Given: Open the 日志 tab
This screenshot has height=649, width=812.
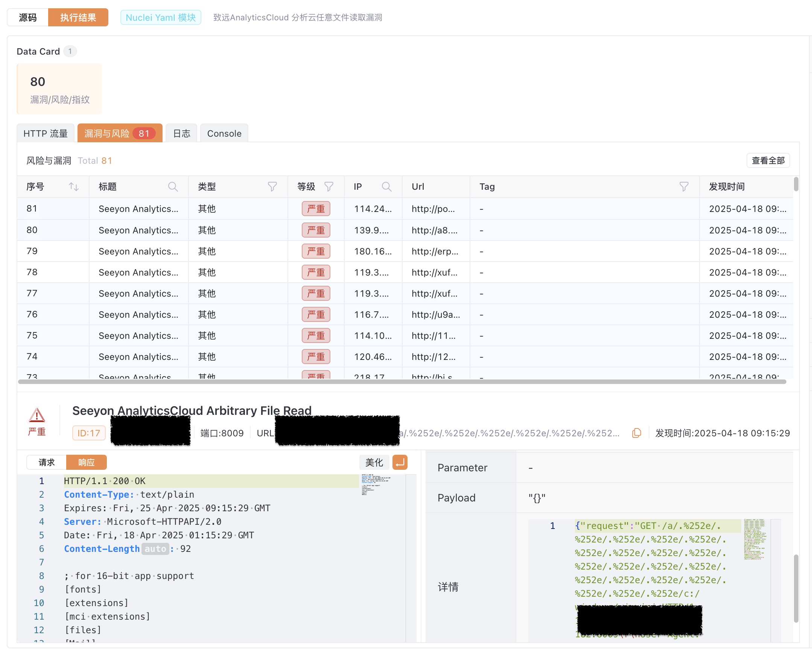Looking at the screenshot, I should [181, 133].
